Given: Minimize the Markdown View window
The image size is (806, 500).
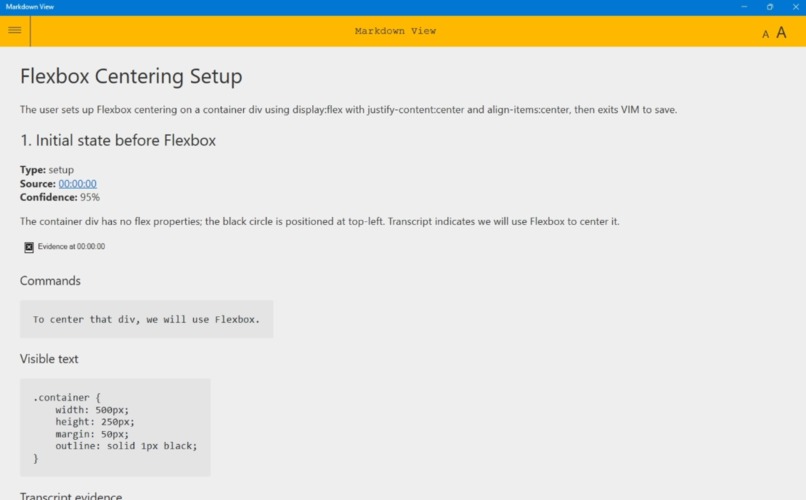Looking at the screenshot, I should pos(744,7).
